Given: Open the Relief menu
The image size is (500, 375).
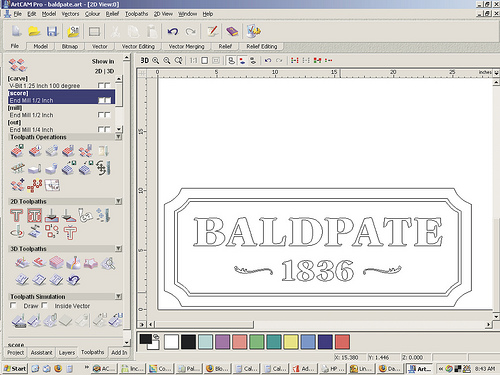Looking at the screenshot, I should click(112, 14).
